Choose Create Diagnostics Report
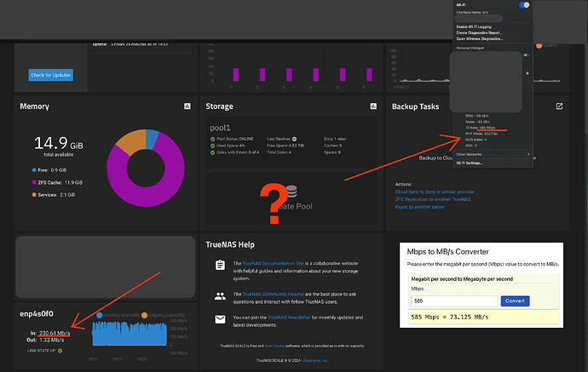The image size is (588, 372). (x=479, y=33)
